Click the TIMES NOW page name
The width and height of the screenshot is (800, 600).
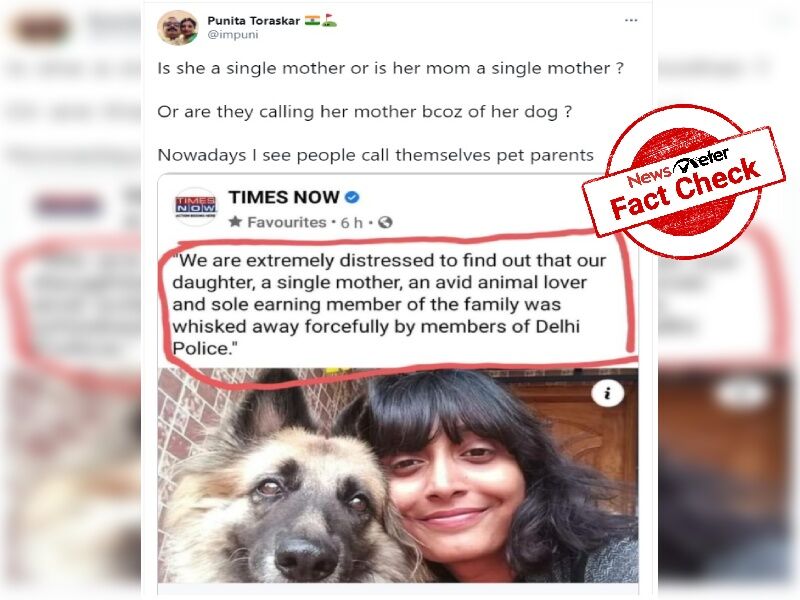tap(284, 197)
